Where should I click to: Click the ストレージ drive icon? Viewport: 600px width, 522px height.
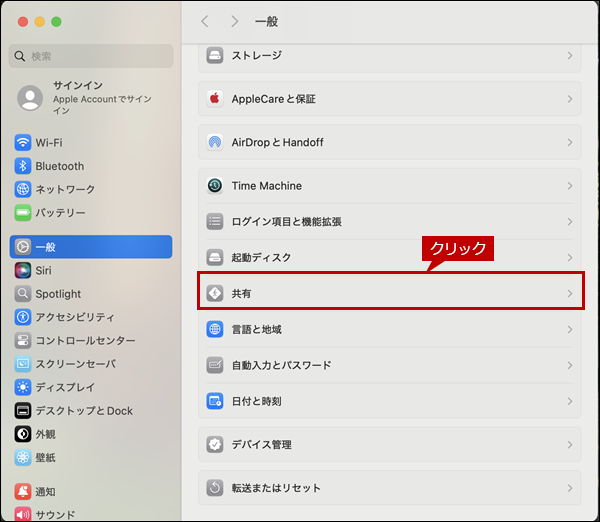coord(215,55)
